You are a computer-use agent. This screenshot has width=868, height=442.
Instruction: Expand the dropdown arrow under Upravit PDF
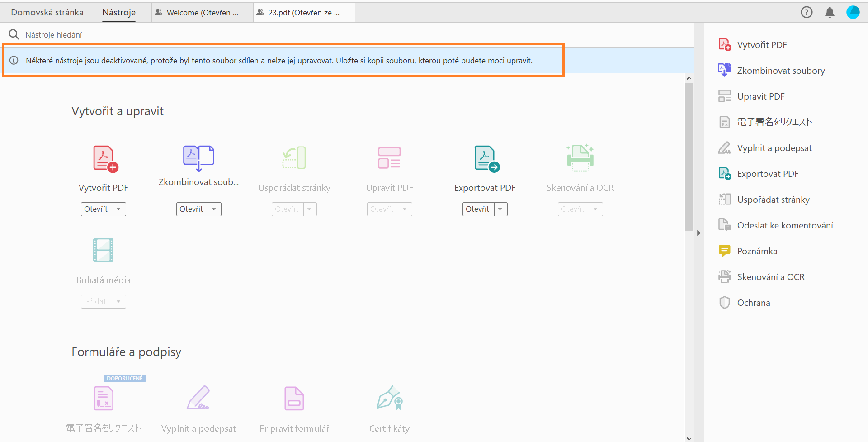coord(405,209)
